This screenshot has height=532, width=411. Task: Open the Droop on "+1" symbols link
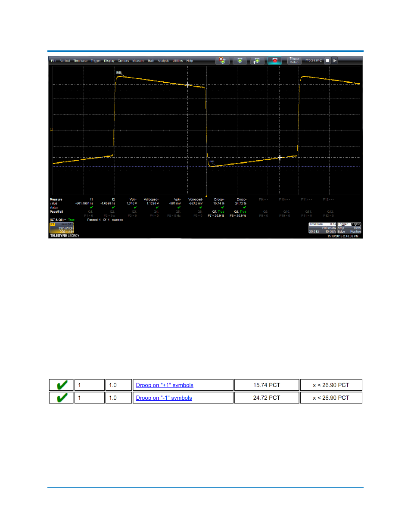point(165,385)
